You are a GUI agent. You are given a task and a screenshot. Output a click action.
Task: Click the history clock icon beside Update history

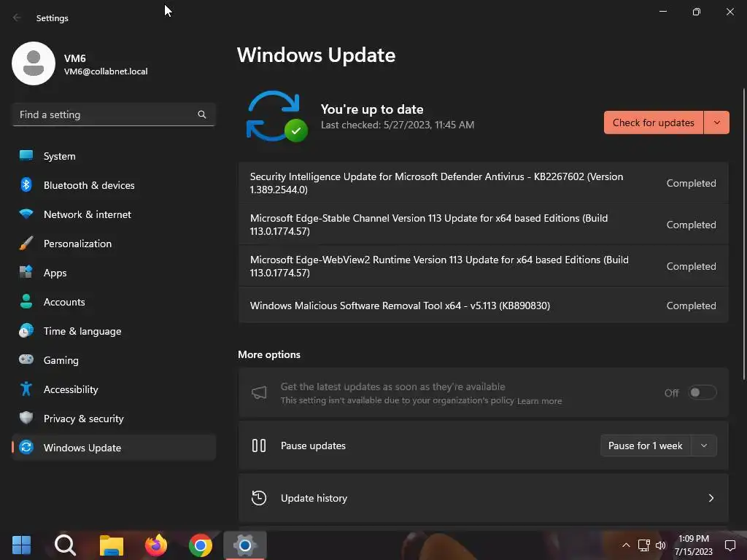[x=259, y=498]
